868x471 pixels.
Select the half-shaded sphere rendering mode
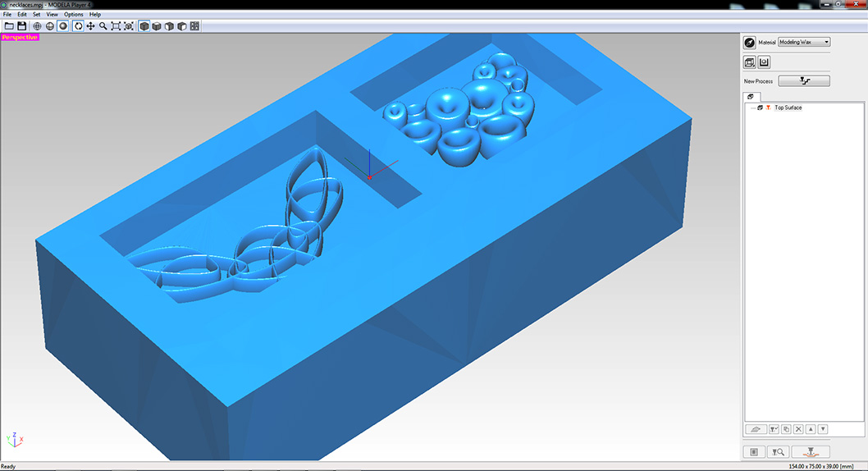coord(50,26)
